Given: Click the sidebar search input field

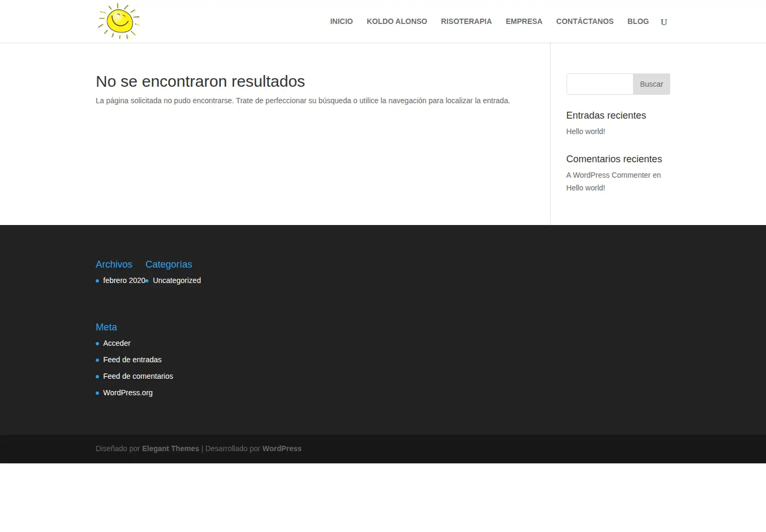Looking at the screenshot, I should [x=600, y=84].
